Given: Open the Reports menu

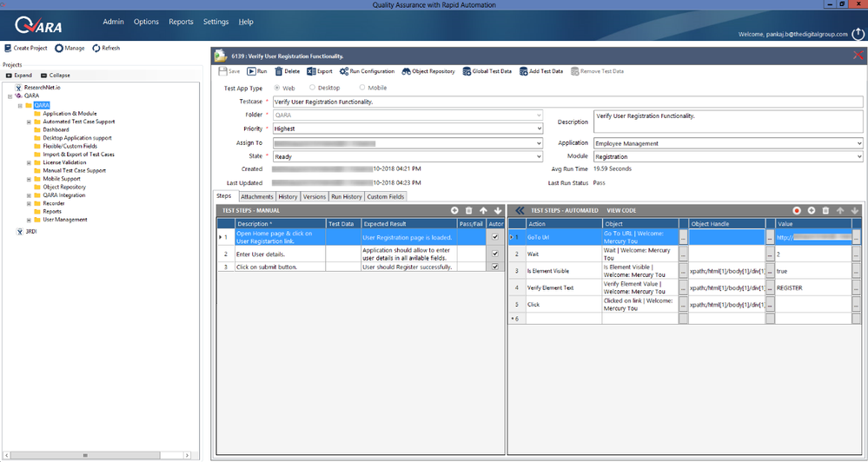Looking at the screenshot, I should 181,22.
